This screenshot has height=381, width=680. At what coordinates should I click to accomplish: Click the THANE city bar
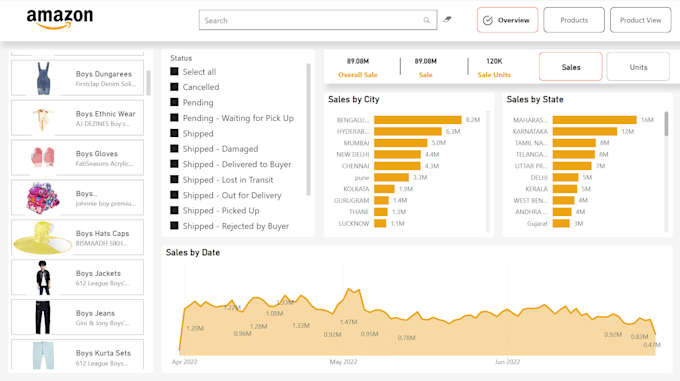click(x=381, y=212)
